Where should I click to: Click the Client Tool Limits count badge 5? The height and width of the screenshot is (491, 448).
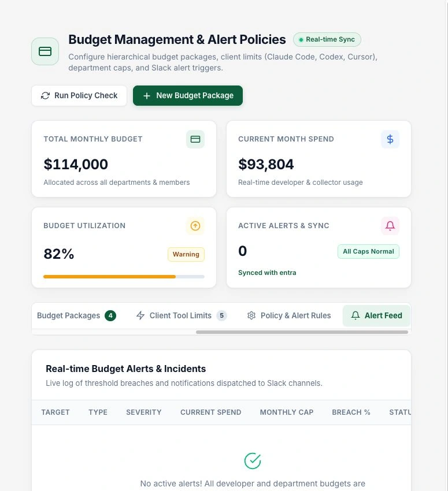click(x=221, y=315)
